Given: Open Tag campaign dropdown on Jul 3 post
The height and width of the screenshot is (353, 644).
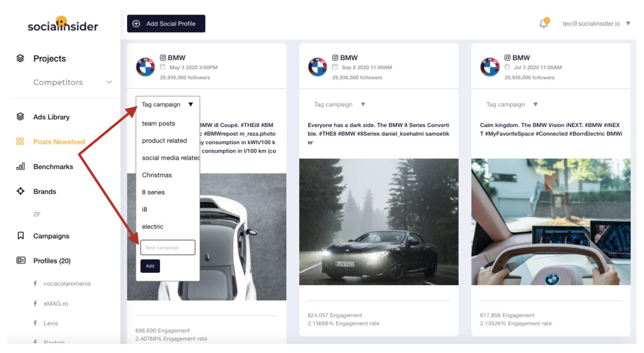Looking at the screenshot, I should (512, 105).
